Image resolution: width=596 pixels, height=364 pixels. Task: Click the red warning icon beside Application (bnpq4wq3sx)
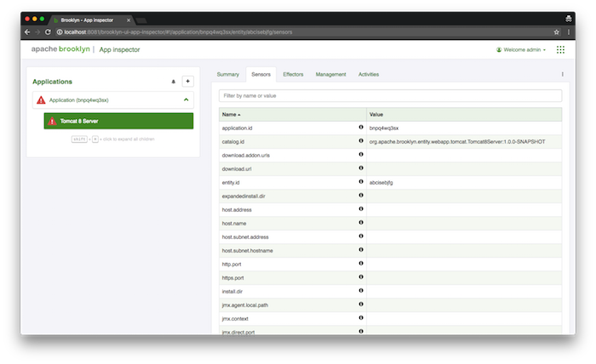[41, 100]
